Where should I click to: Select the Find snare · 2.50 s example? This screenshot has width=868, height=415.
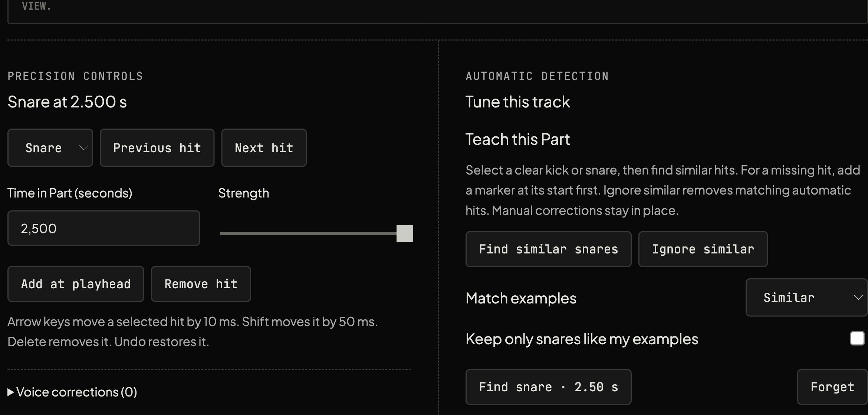point(548,387)
